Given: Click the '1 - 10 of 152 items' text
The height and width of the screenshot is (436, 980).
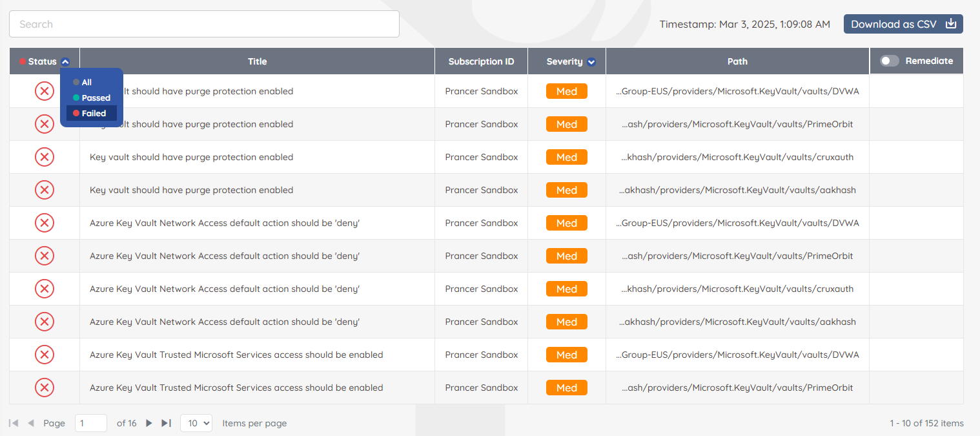Looking at the screenshot, I should pyautogui.click(x=926, y=423).
